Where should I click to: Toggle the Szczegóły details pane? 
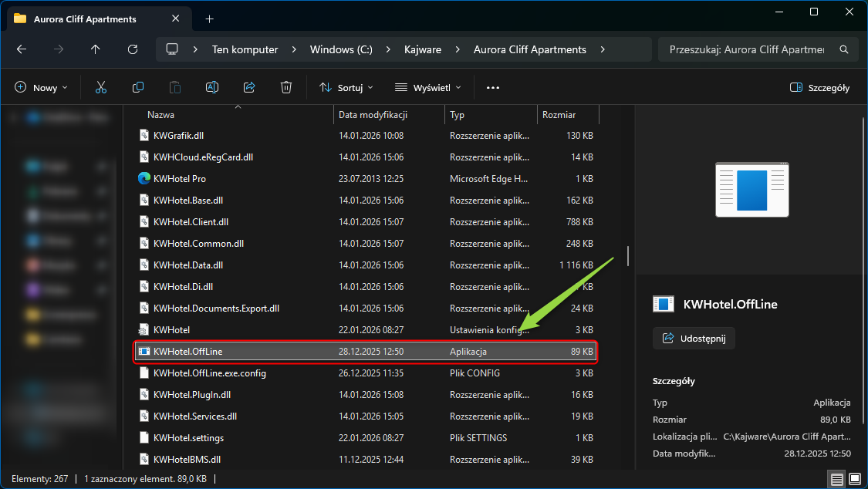pos(820,88)
